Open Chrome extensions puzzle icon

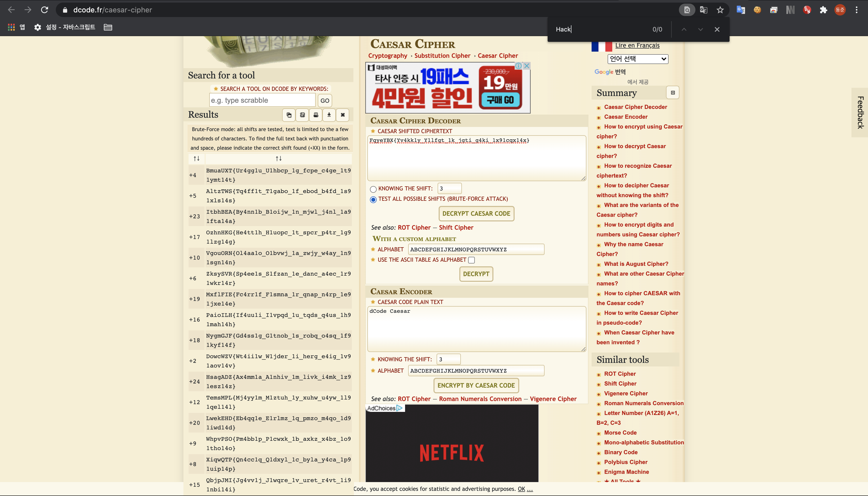(x=823, y=10)
